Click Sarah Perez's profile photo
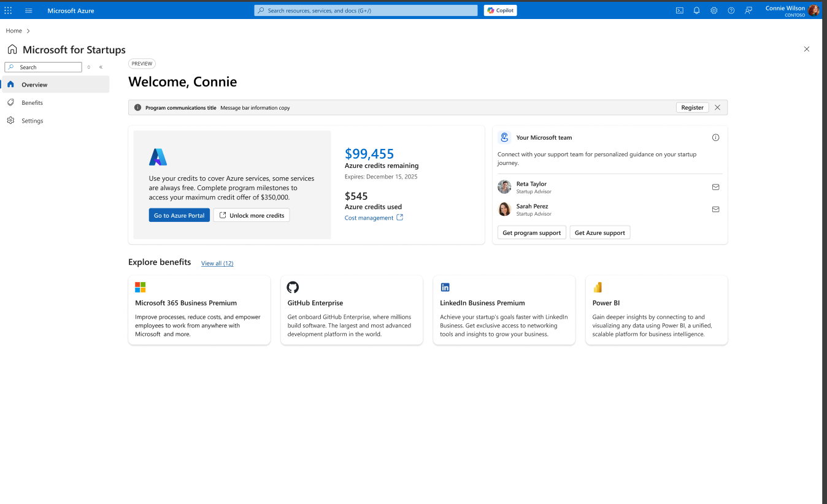 pos(504,209)
